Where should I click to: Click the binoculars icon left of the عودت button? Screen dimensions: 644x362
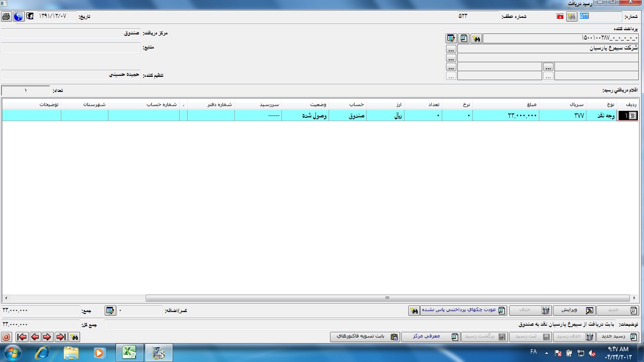click(x=414, y=311)
